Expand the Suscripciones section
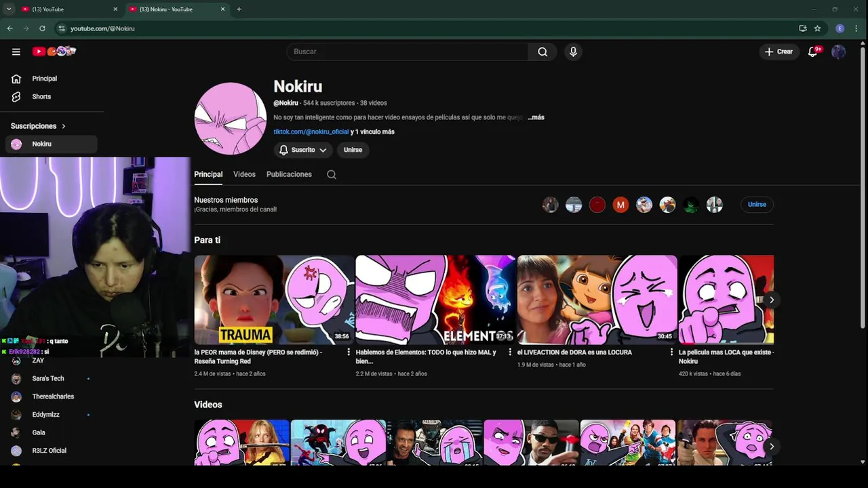868x488 pixels. 38,126
